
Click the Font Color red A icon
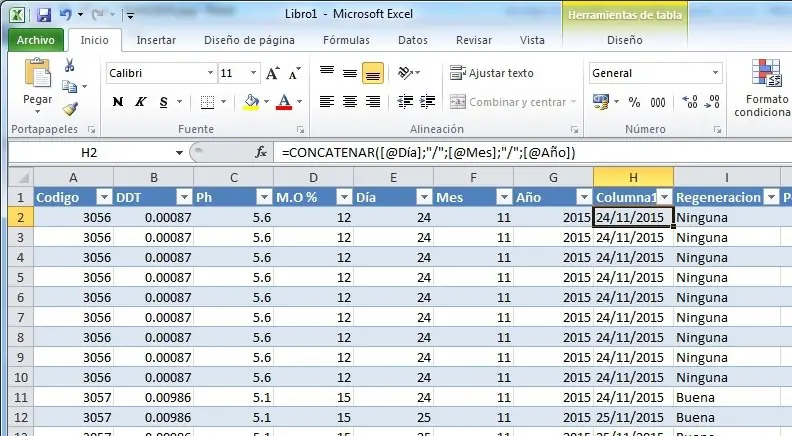pyautogui.click(x=284, y=102)
